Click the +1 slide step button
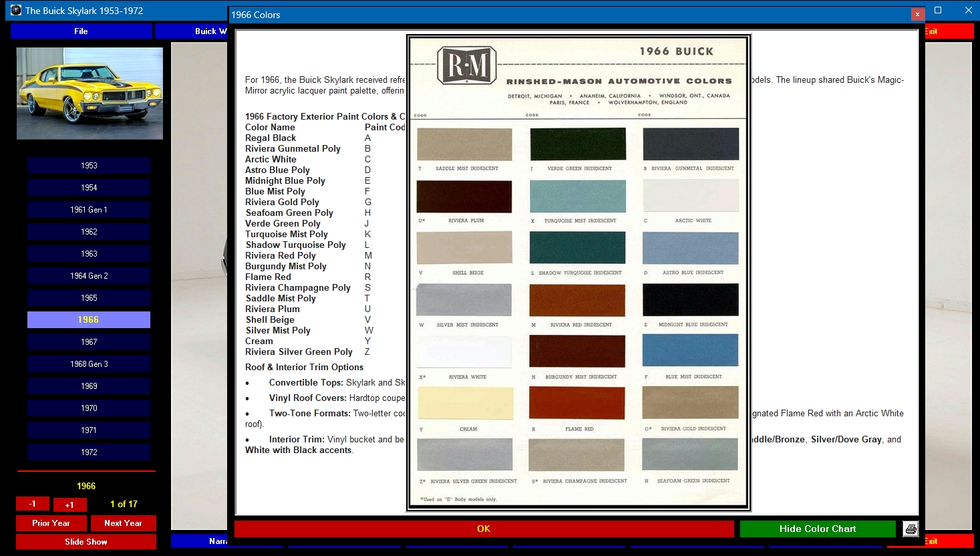This screenshot has height=556, width=980. point(69,505)
